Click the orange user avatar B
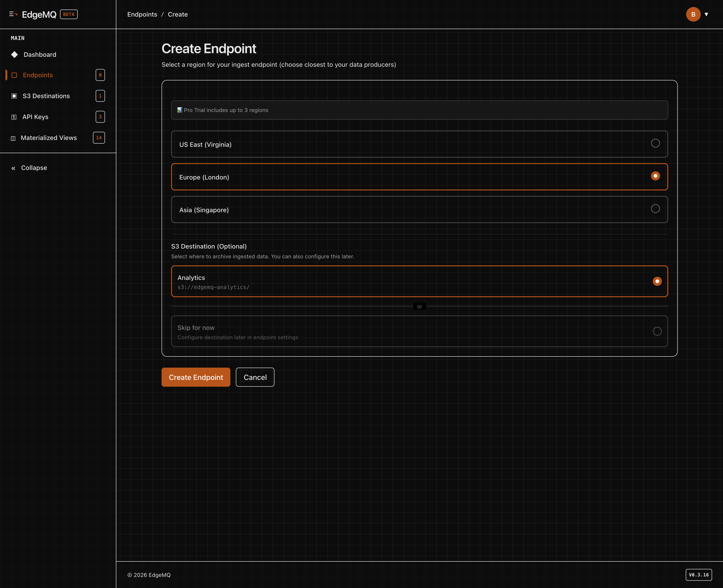The width and height of the screenshot is (723, 588). 693,14
